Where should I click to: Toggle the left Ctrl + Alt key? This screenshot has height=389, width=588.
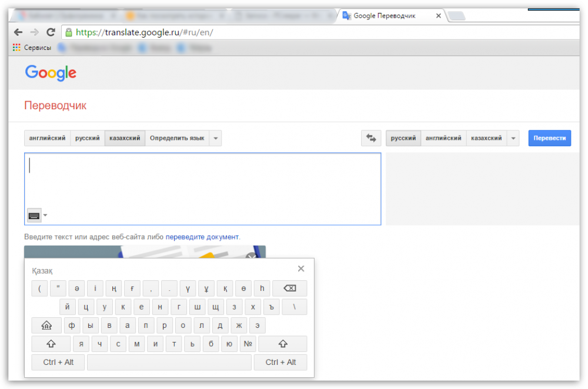(x=58, y=363)
